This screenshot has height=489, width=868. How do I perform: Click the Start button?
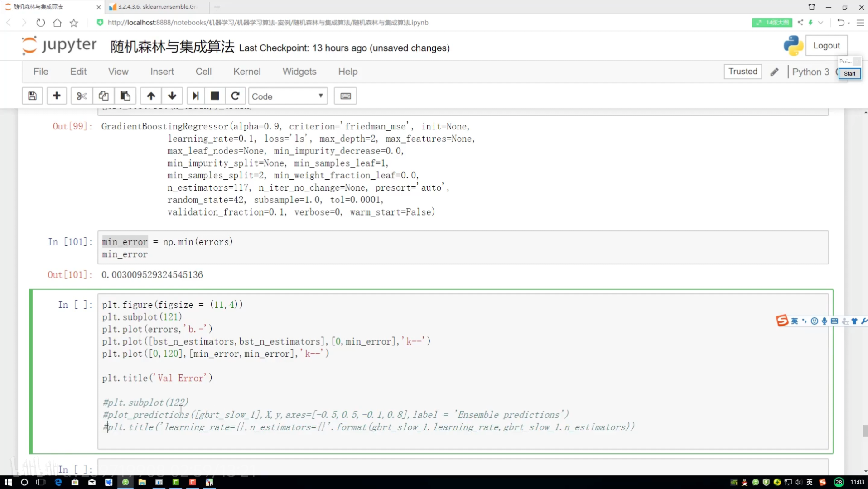(849, 74)
